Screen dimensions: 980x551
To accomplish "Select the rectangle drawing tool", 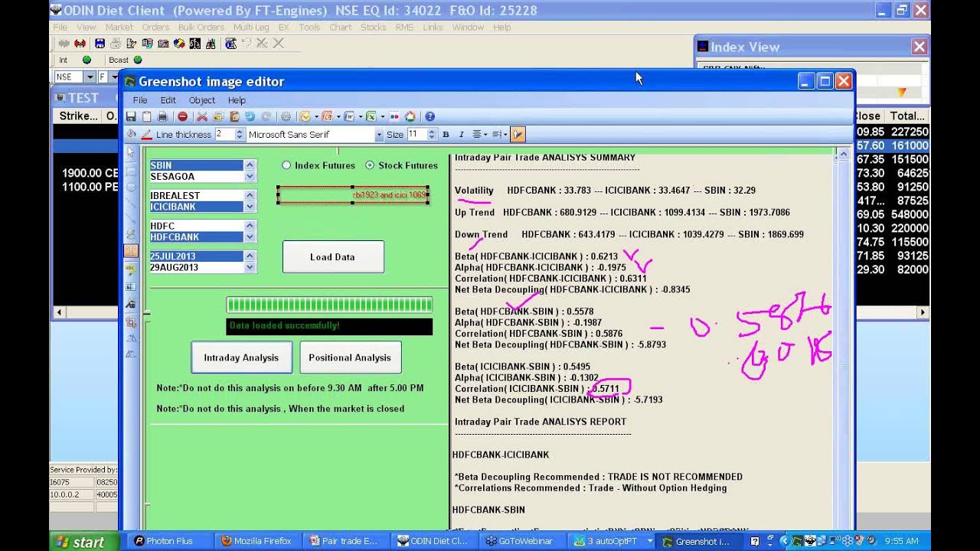I will (131, 171).
